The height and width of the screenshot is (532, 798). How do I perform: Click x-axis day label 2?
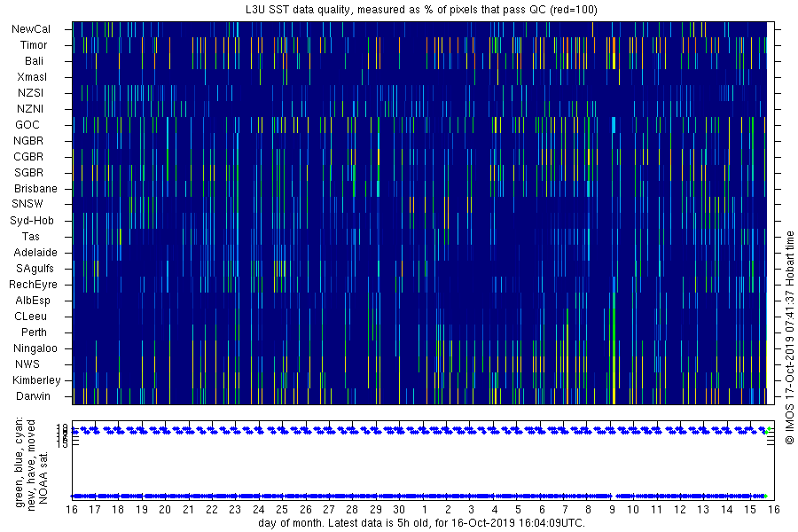coord(448,510)
